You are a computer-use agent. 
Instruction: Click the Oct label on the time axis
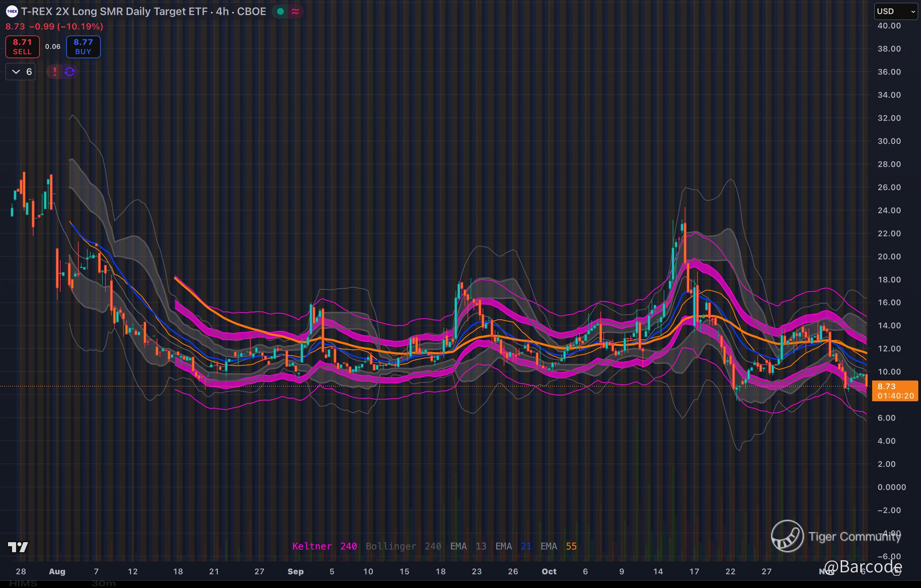(x=549, y=571)
